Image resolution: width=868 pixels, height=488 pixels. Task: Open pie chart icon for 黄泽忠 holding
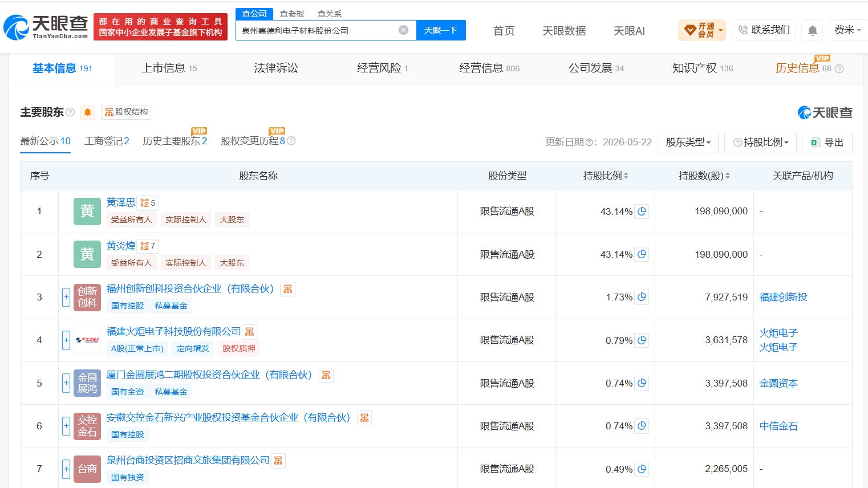click(642, 212)
